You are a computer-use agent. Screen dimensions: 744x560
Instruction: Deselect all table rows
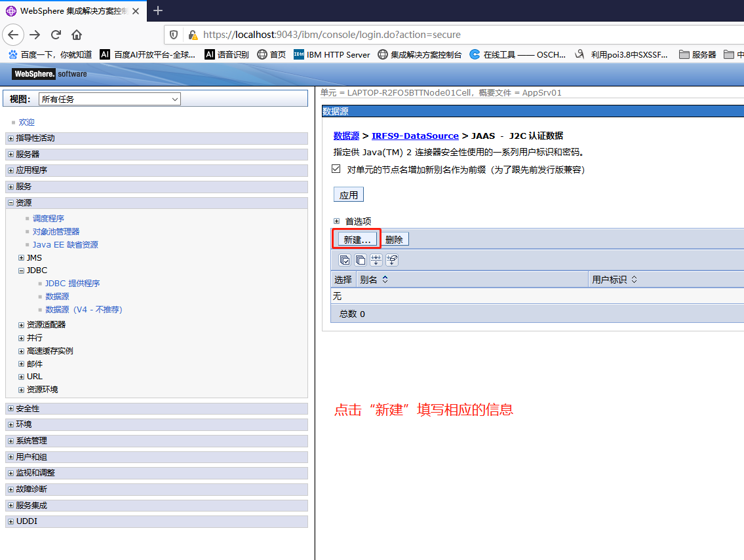361,260
